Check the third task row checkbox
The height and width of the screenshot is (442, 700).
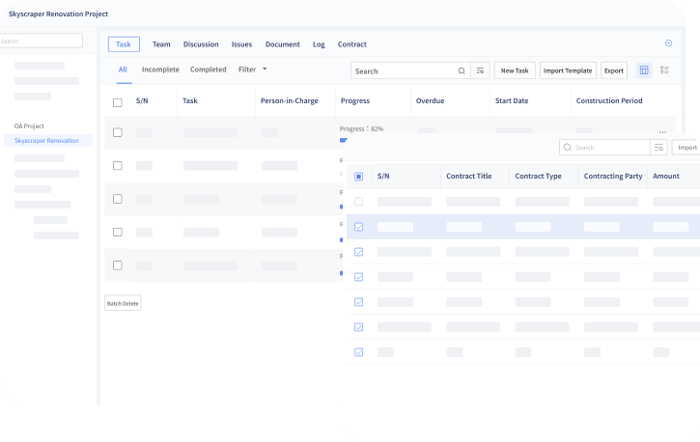[117, 199]
